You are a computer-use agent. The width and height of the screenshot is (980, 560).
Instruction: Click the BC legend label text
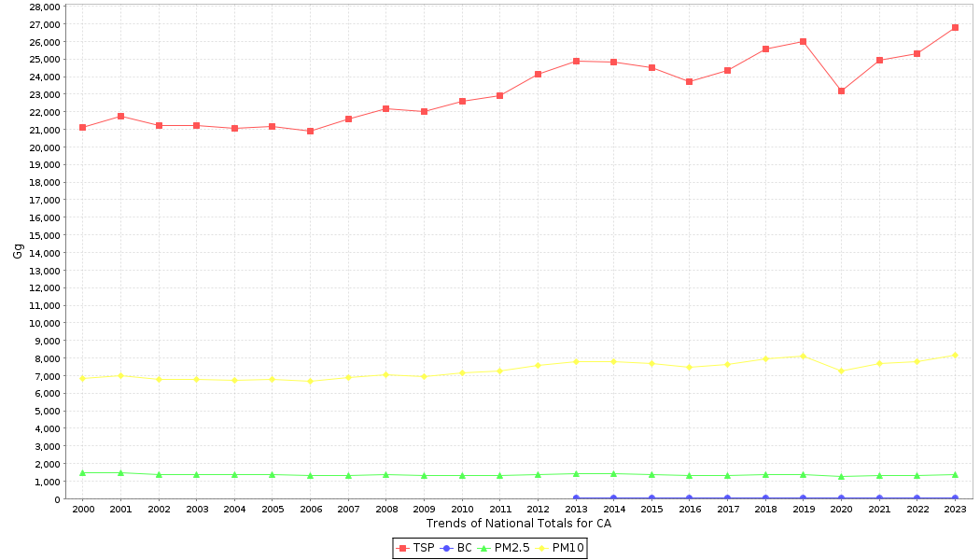click(x=464, y=548)
